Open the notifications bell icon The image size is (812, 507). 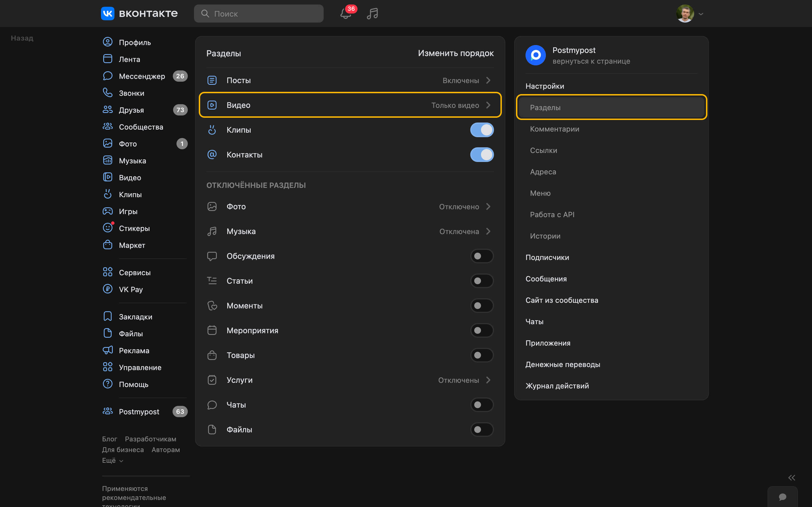click(x=345, y=14)
